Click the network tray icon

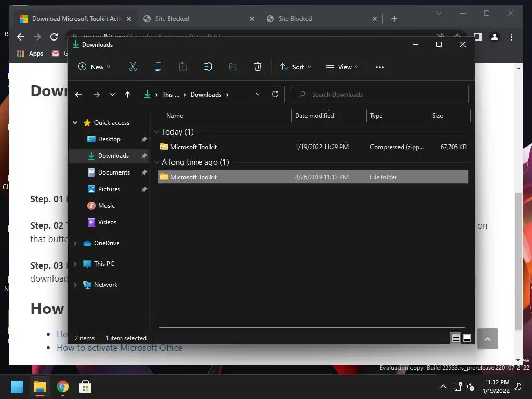(457, 387)
